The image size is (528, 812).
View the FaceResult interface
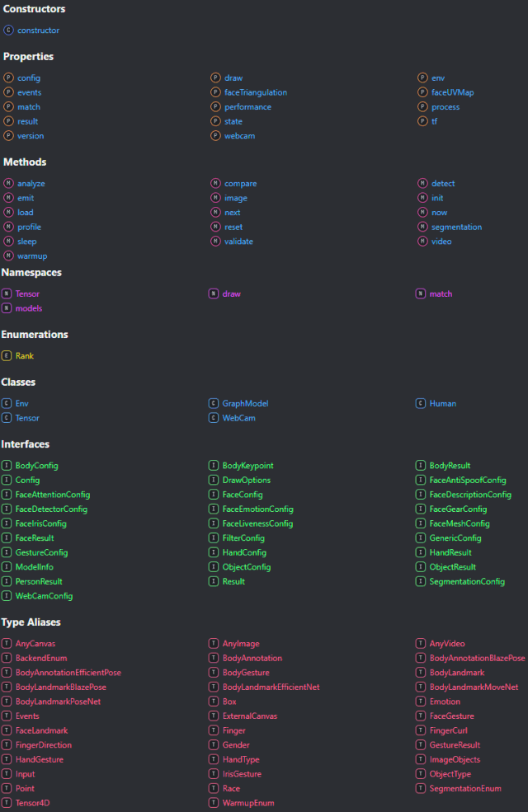35,537
